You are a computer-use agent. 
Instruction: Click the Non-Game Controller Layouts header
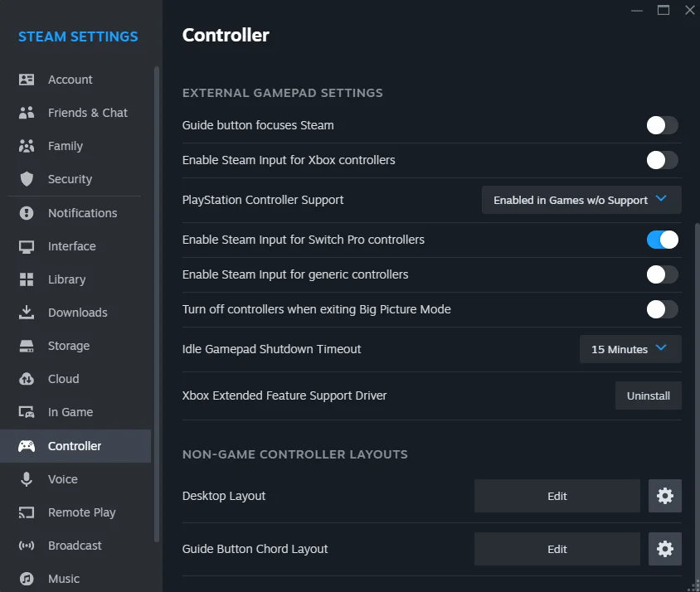[x=294, y=454]
